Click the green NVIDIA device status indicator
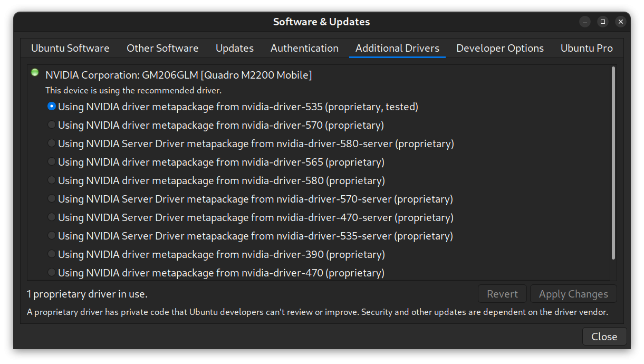Viewport: 644px width, 364px height. [35, 73]
